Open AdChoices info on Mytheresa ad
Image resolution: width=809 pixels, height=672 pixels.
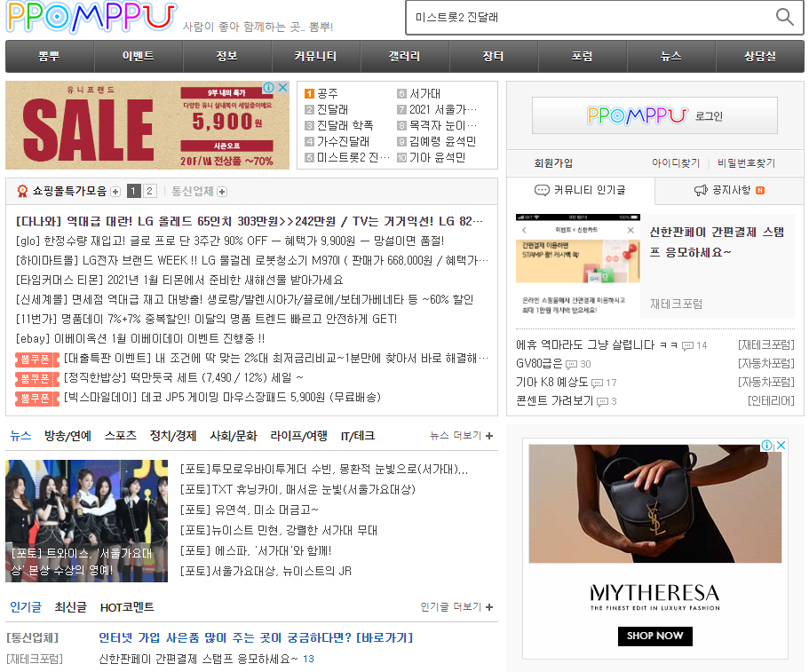[x=767, y=445]
